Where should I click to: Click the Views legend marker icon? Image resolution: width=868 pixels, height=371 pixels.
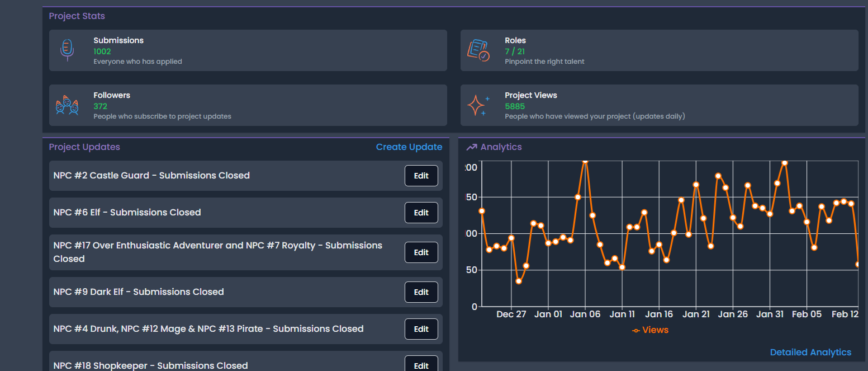[x=636, y=331]
